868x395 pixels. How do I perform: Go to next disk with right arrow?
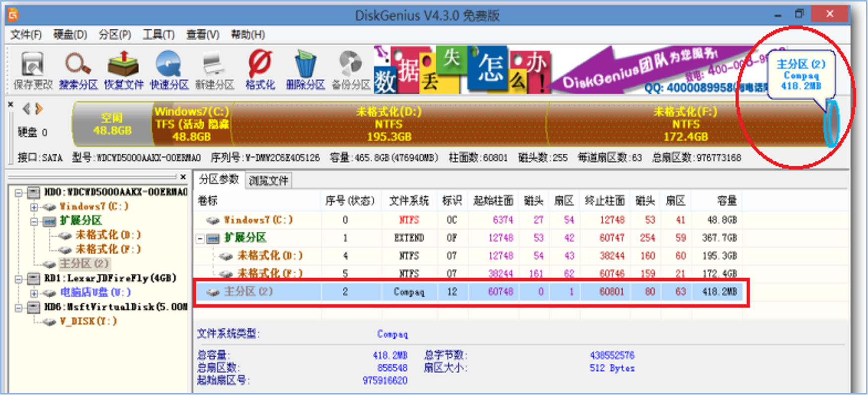tap(39, 108)
